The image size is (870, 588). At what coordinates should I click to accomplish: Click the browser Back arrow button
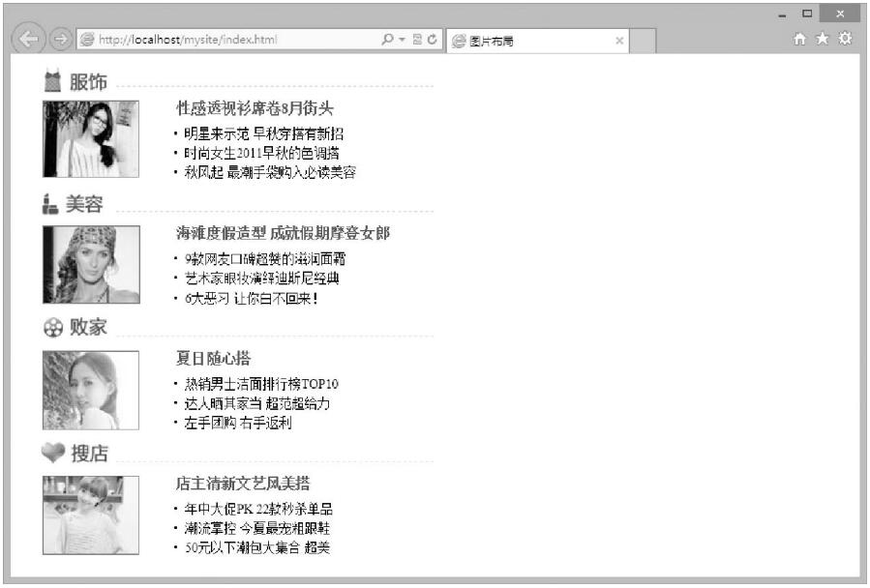point(28,40)
